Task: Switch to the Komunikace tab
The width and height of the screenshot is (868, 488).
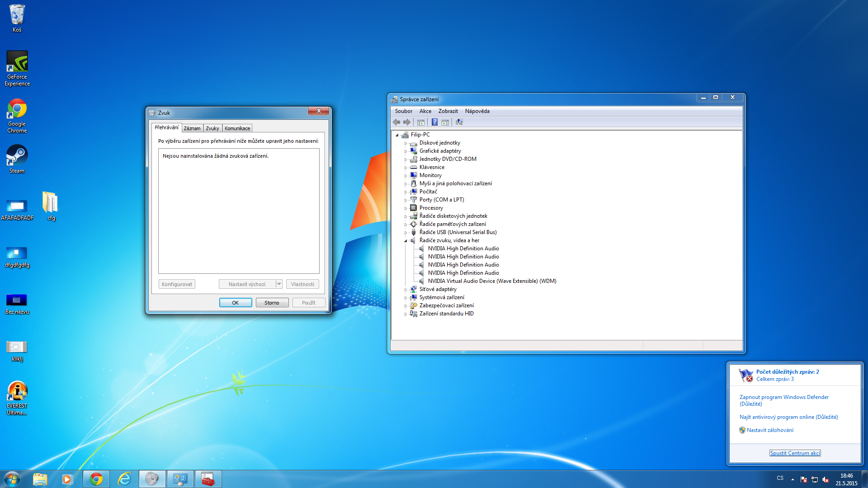Action: tap(237, 128)
